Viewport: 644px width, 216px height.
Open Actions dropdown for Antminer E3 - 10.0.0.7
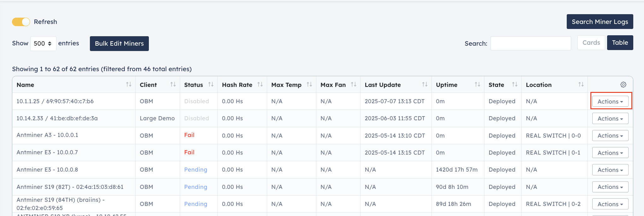610,153
